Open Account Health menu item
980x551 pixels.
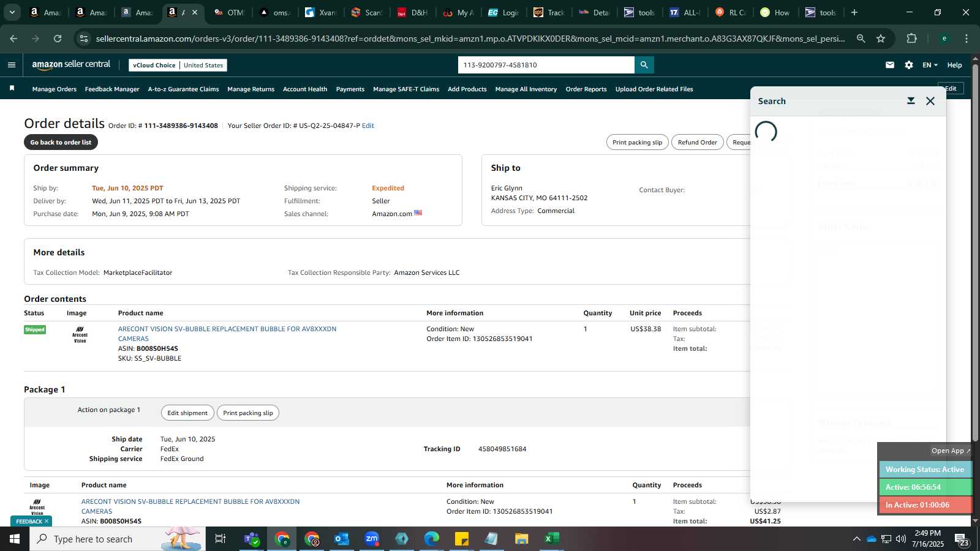pyautogui.click(x=305, y=89)
